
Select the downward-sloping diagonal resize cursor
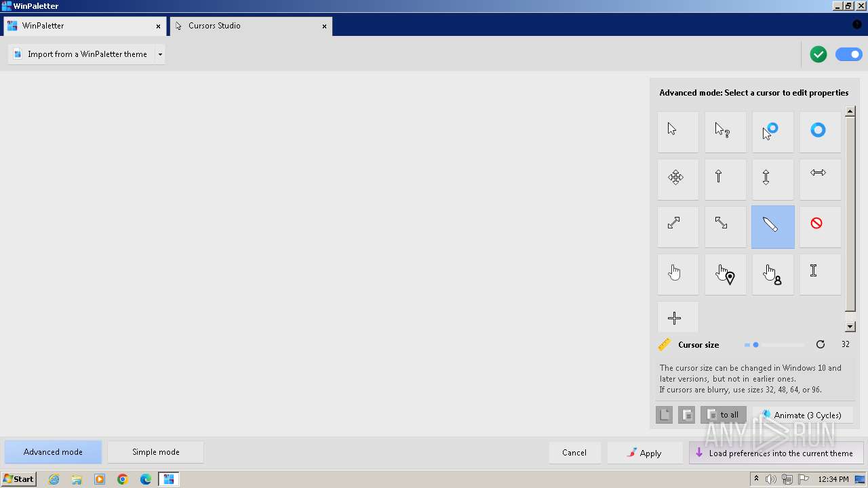pos(725,227)
